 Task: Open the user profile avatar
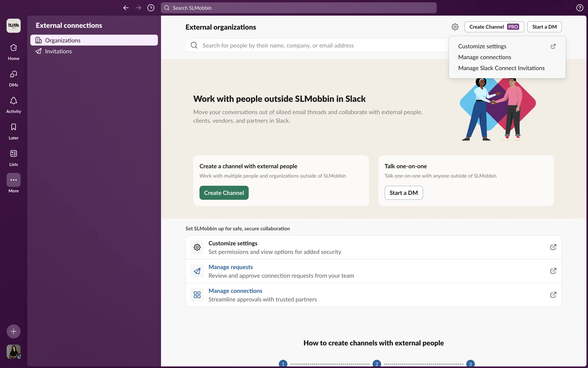point(13,351)
